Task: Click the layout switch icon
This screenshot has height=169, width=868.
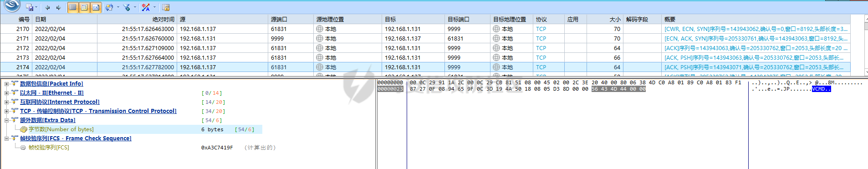Action: (109, 7)
